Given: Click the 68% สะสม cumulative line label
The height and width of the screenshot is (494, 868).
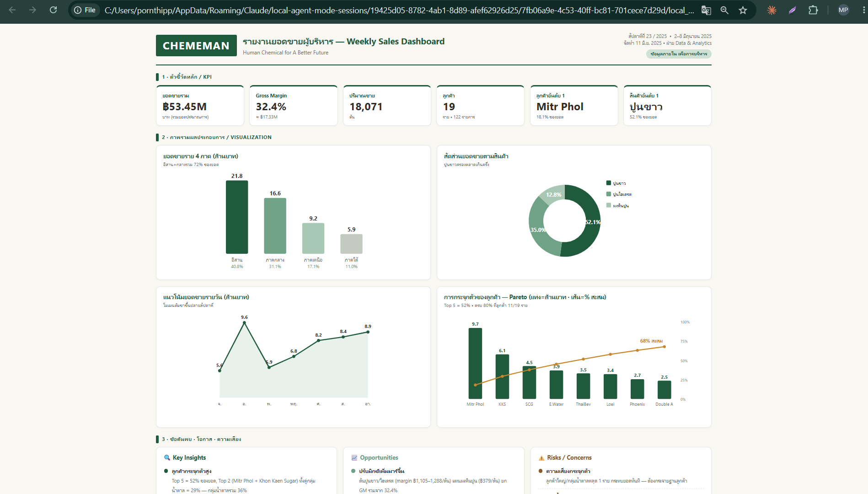Looking at the screenshot, I should click(651, 341).
